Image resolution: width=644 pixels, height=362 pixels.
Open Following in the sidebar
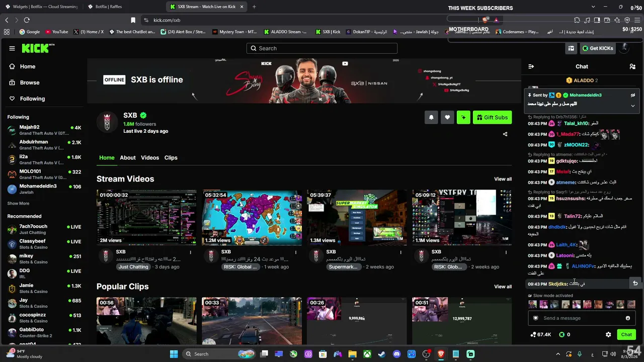point(32,99)
